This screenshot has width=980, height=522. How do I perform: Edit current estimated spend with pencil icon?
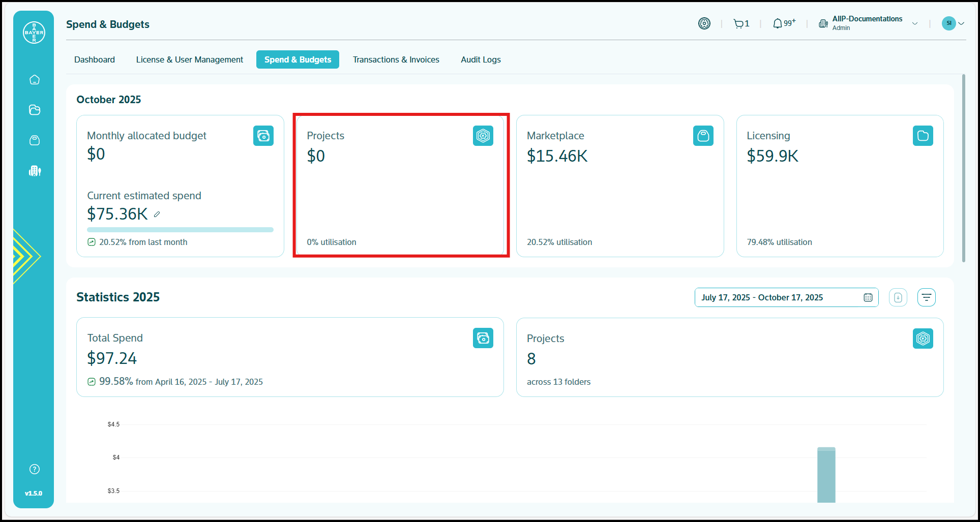click(x=157, y=214)
